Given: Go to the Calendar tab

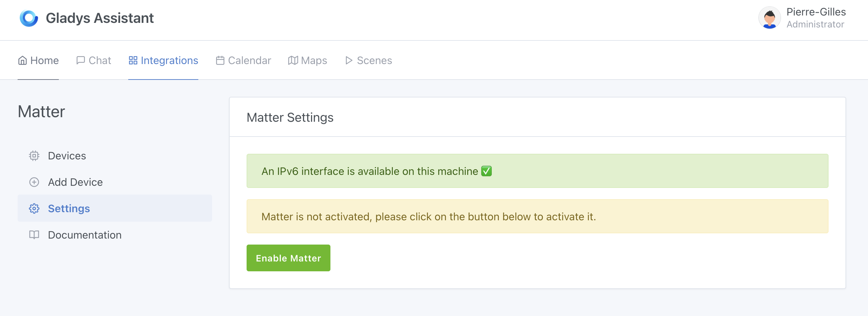Looking at the screenshot, I should 244,61.
